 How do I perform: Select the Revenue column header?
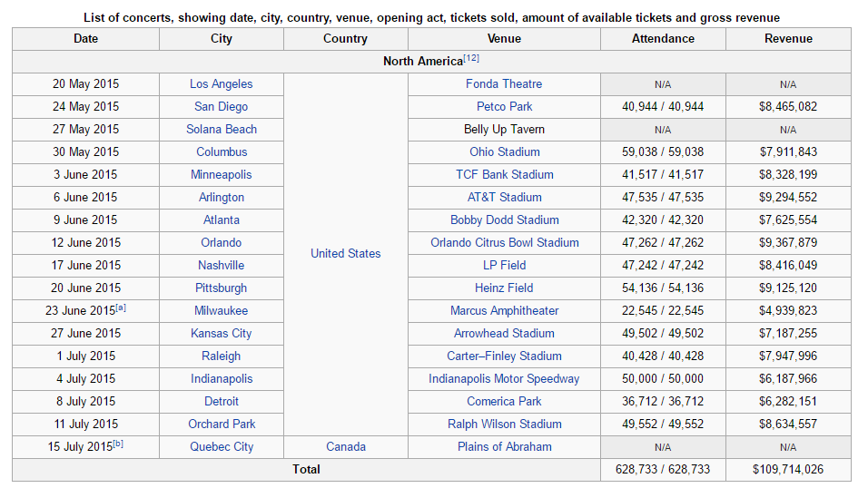pyautogui.click(x=787, y=39)
